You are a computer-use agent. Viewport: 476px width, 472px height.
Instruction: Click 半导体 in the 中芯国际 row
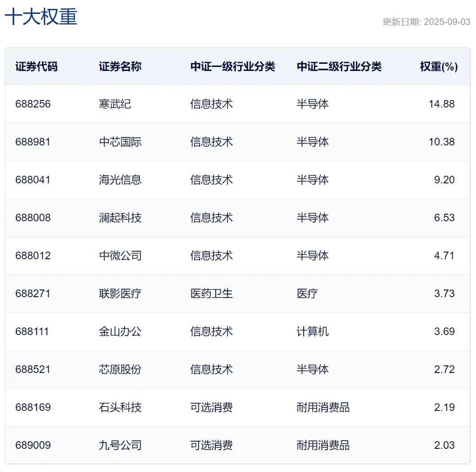(313, 142)
